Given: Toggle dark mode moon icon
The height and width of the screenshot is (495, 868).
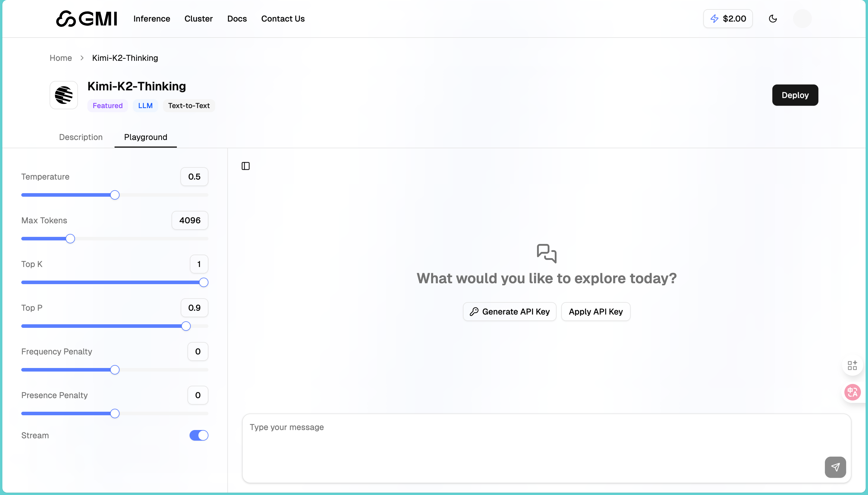Looking at the screenshot, I should pos(773,19).
